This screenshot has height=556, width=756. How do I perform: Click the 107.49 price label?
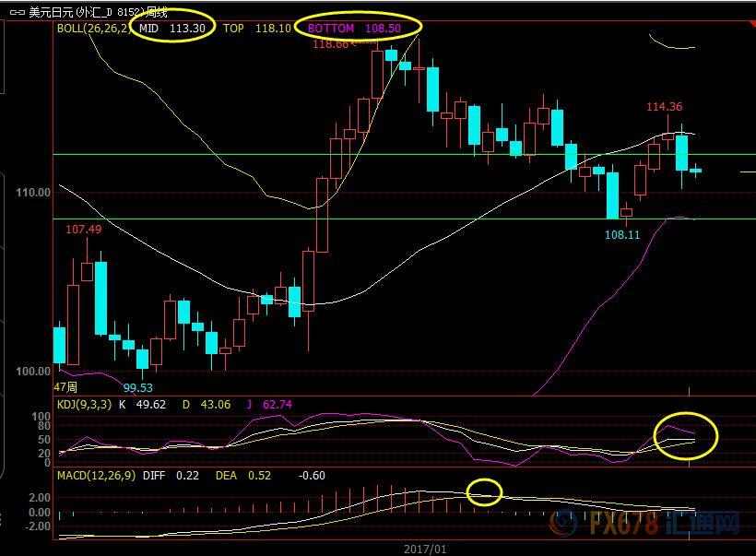point(83,229)
